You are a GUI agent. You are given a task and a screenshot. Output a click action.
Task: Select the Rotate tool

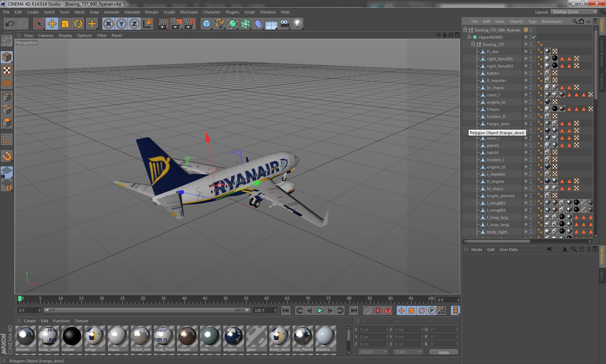pyautogui.click(x=78, y=24)
